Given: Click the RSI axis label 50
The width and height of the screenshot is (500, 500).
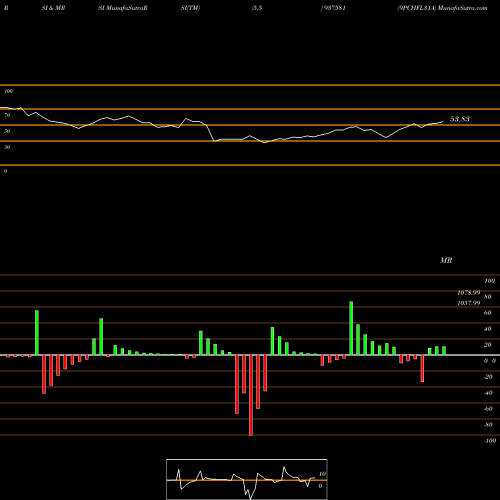Looking at the screenshot, I should [x=7, y=131].
